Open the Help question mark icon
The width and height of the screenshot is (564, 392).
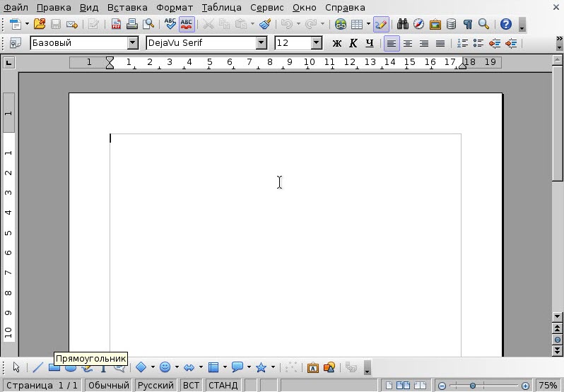[506, 25]
